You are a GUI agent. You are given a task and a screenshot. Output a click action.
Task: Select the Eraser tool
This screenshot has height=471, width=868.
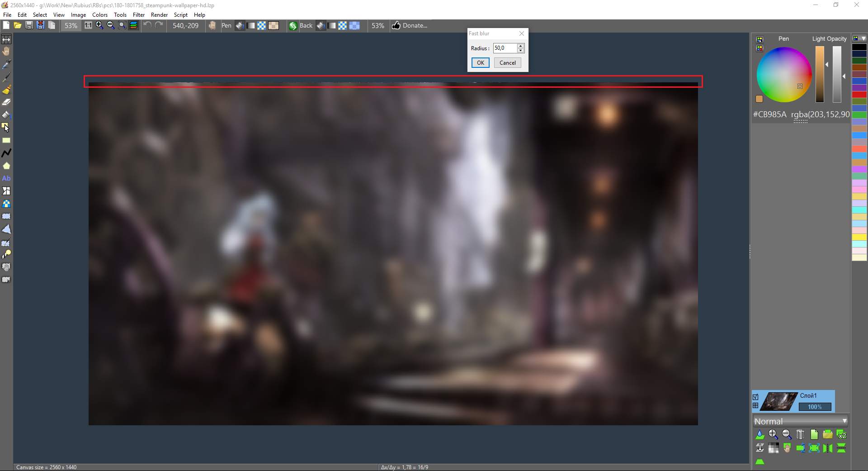[6, 102]
